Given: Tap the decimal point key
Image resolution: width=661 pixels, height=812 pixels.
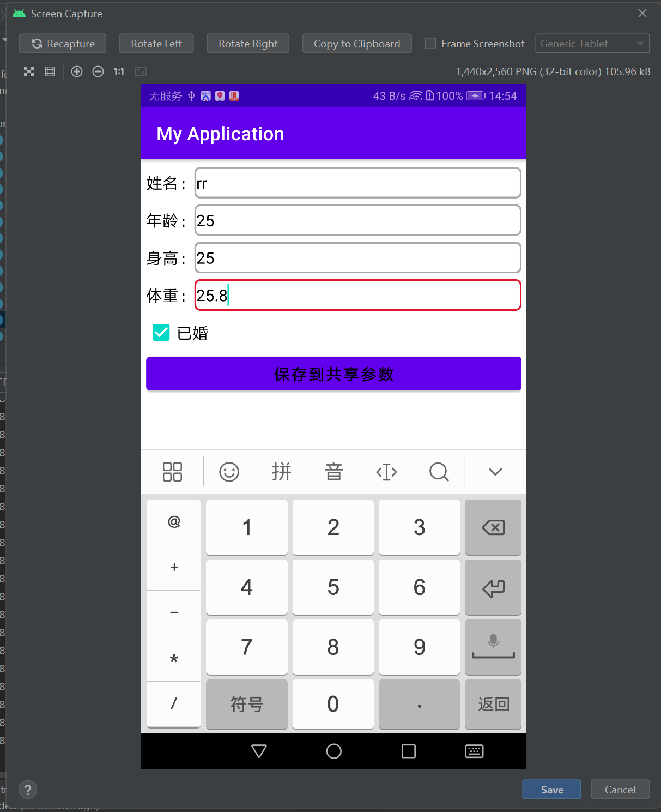Looking at the screenshot, I should (419, 704).
